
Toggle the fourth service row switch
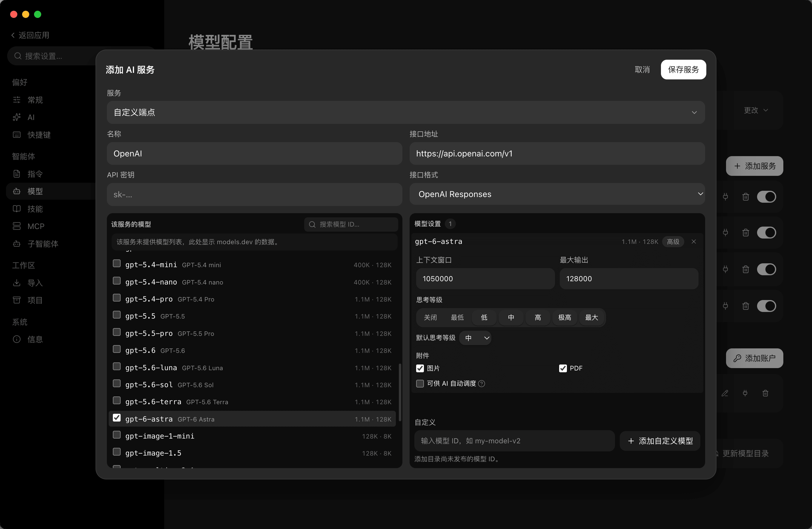point(766,306)
